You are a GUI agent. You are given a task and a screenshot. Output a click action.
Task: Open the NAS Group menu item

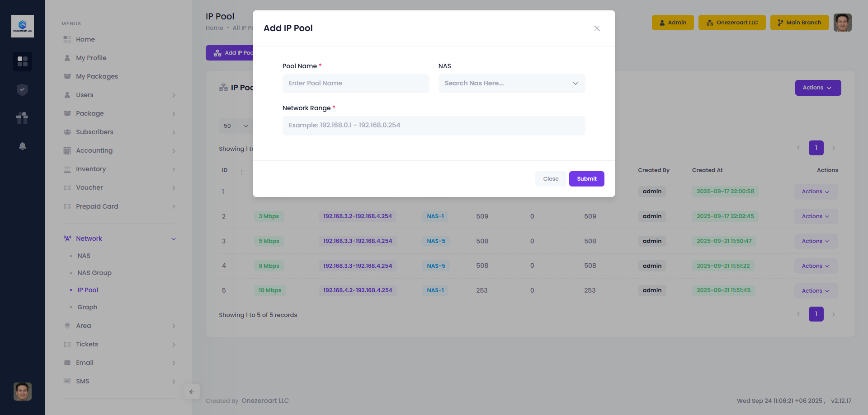click(x=94, y=273)
